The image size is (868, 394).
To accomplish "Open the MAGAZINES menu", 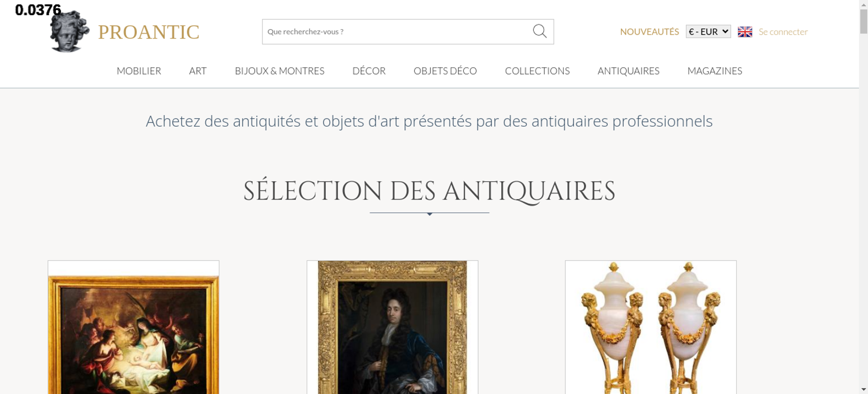I will coord(715,71).
